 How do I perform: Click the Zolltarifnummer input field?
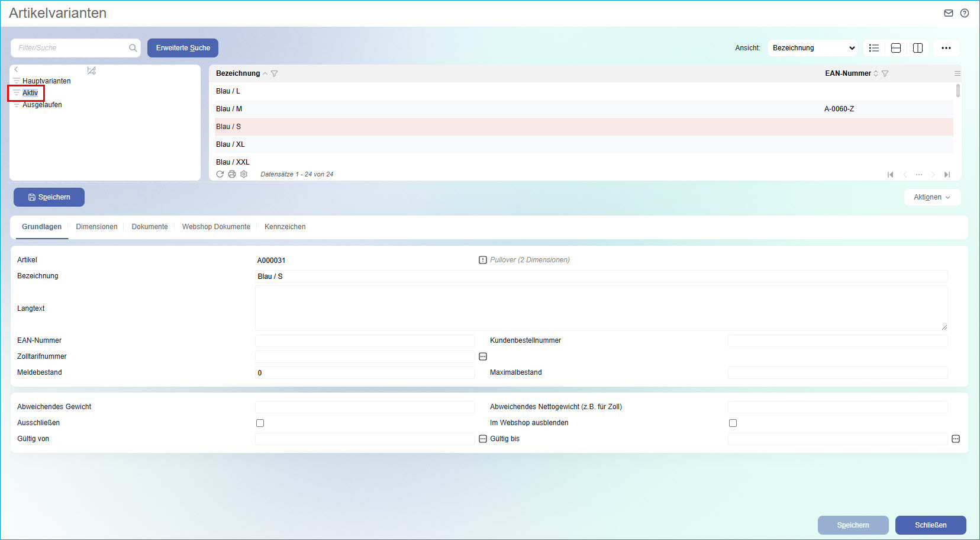coord(365,356)
